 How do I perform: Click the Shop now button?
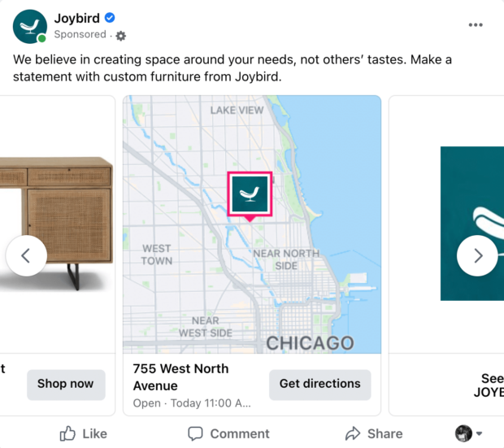click(x=66, y=385)
